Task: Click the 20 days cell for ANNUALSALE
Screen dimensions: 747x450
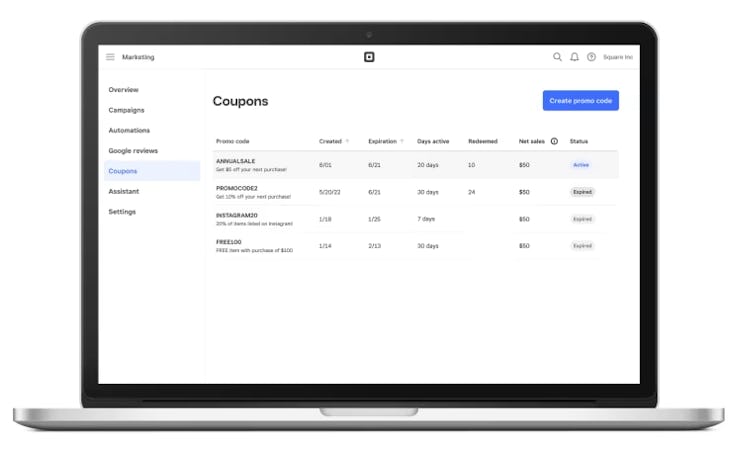Action: pyautogui.click(x=428, y=165)
